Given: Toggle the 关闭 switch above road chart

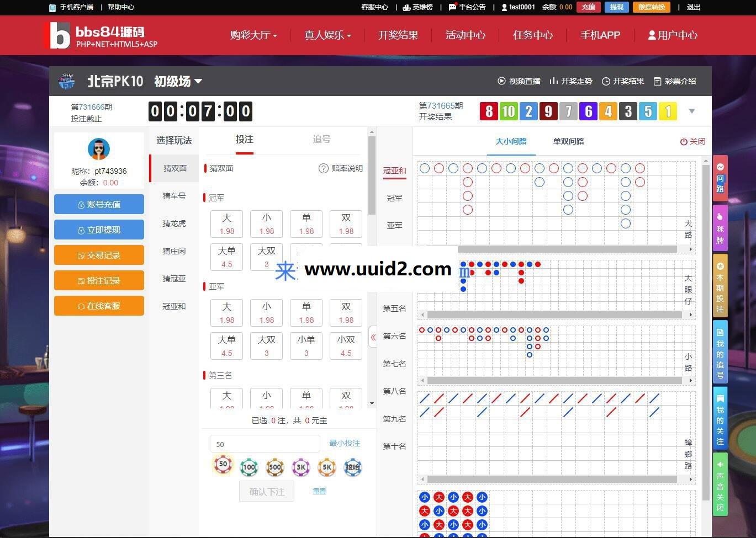Looking at the screenshot, I should (x=692, y=141).
